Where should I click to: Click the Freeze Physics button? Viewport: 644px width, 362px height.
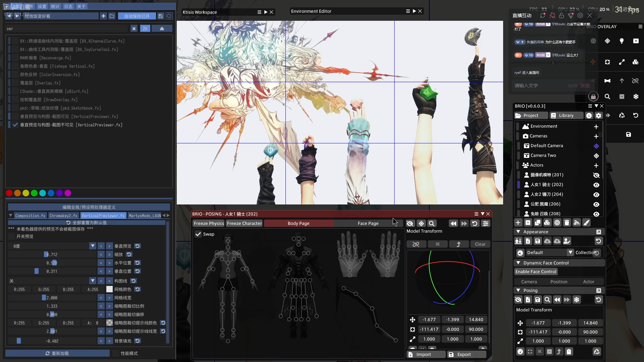tap(208, 223)
